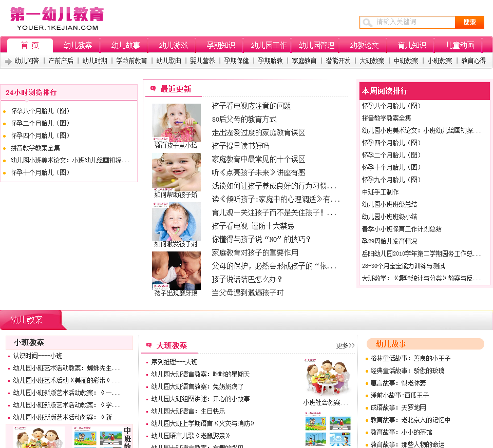
Task: Open the 幼儿园工作 navigation menu
Action: (269, 45)
